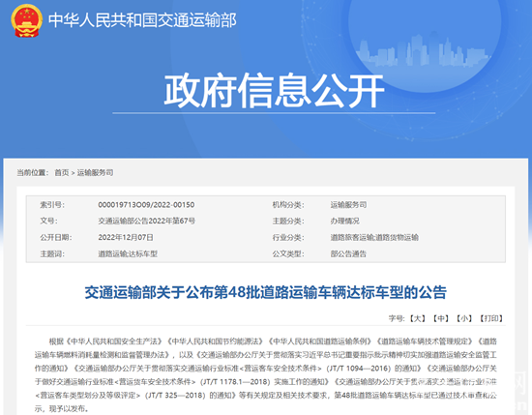
Task: Set font size to 中
Action: pyautogui.click(x=441, y=318)
